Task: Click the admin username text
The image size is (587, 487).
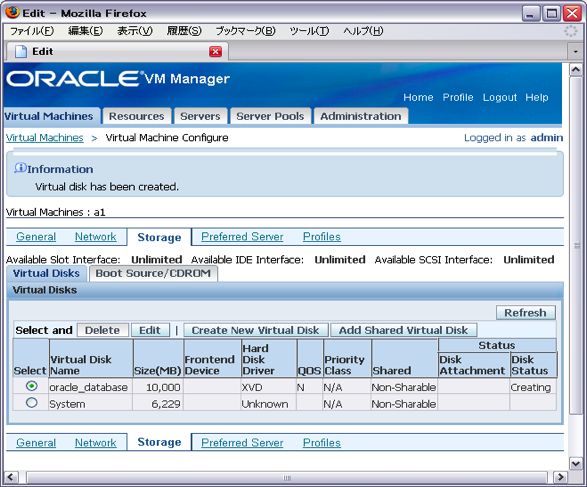Action: tap(547, 138)
